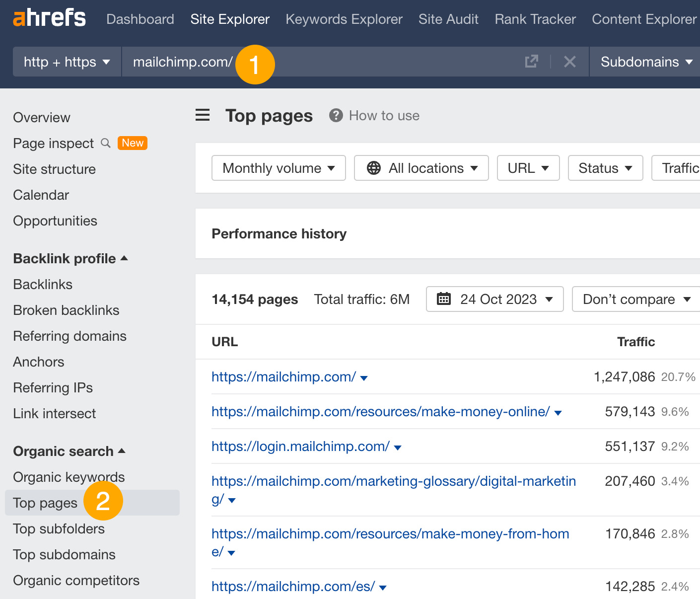Click the magnifier icon next to Page inspect
Viewport: 700px width, 599px height.
[105, 143]
